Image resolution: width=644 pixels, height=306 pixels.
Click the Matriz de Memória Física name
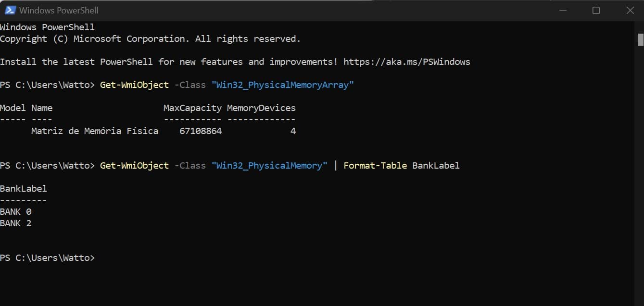[x=95, y=131]
